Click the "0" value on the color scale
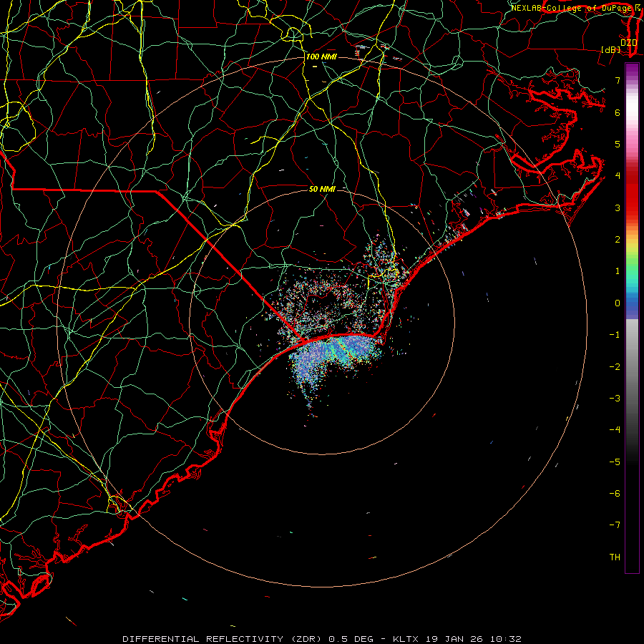 pos(618,303)
